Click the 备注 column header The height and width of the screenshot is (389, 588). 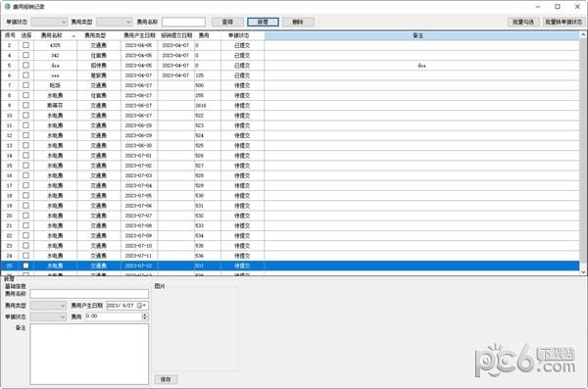(417, 35)
